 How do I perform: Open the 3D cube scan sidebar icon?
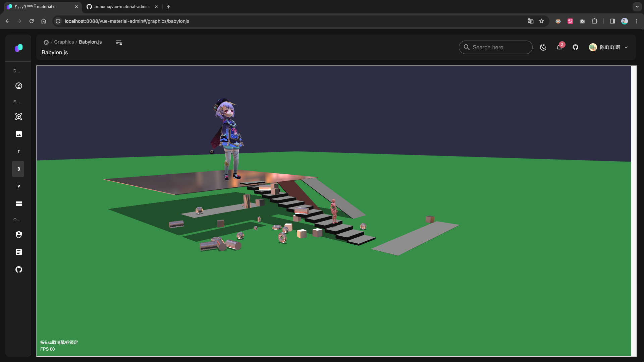click(19, 117)
